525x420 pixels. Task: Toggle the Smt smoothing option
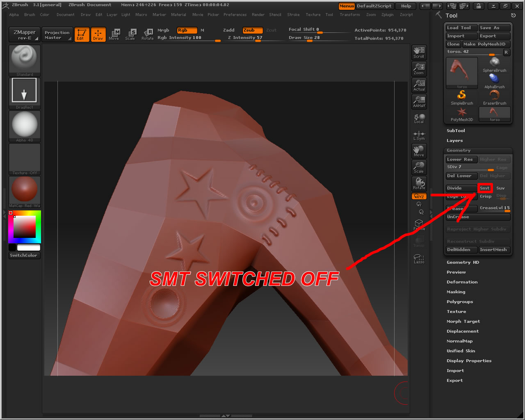click(x=485, y=188)
